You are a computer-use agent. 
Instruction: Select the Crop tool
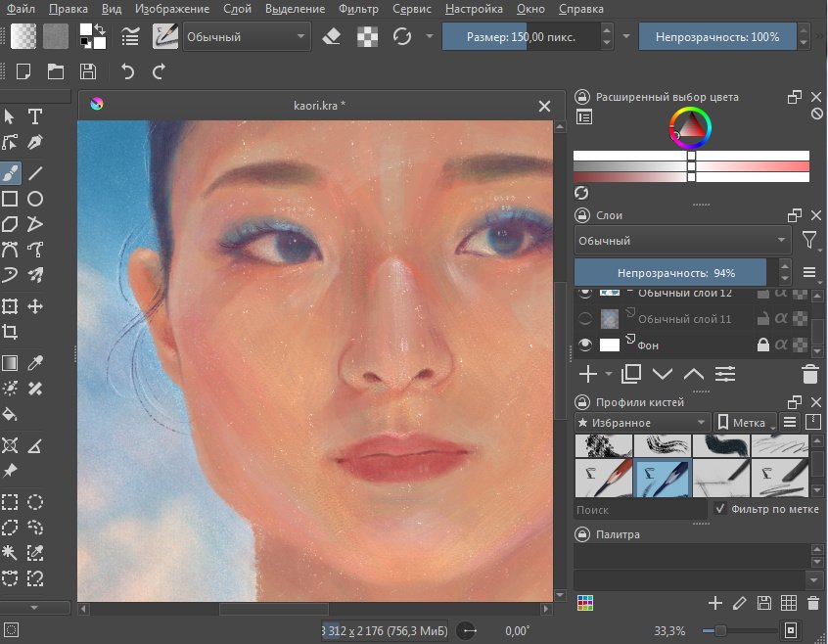pyautogui.click(x=10, y=332)
